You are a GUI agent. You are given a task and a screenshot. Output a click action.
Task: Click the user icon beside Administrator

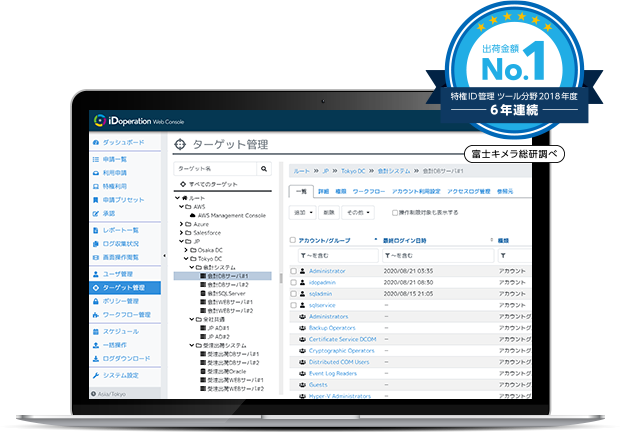pos(302,271)
